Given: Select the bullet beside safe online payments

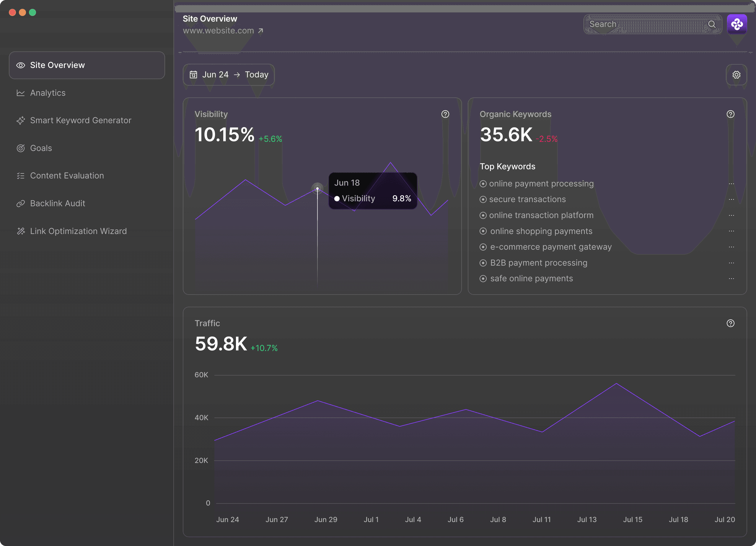Looking at the screenshot, I should [483, 279].
